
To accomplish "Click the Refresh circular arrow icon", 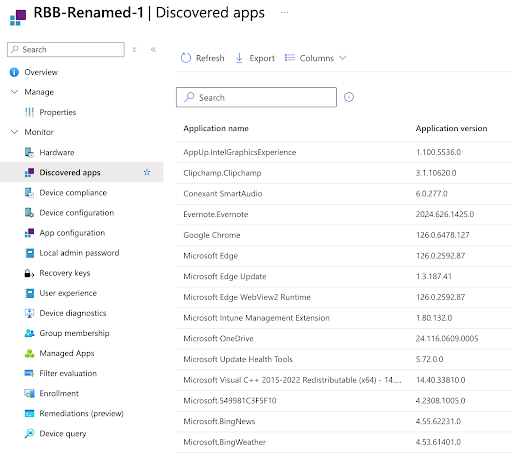I will click(186, 58).
